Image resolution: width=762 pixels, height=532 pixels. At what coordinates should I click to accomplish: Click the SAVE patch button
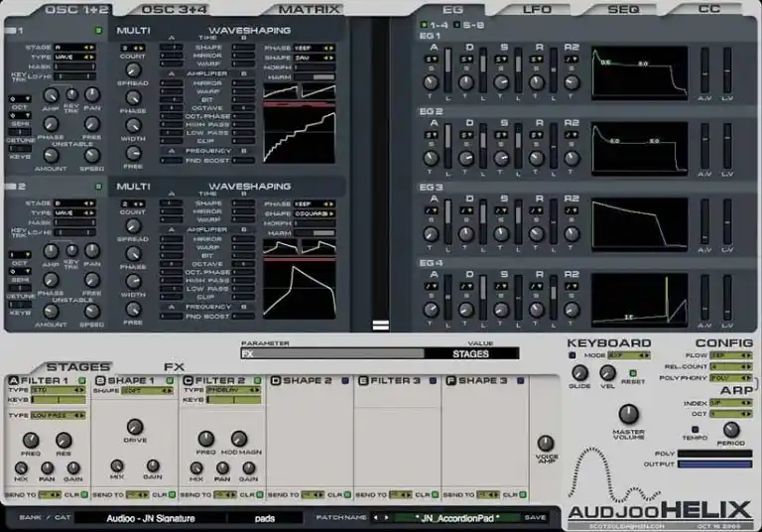535,517
